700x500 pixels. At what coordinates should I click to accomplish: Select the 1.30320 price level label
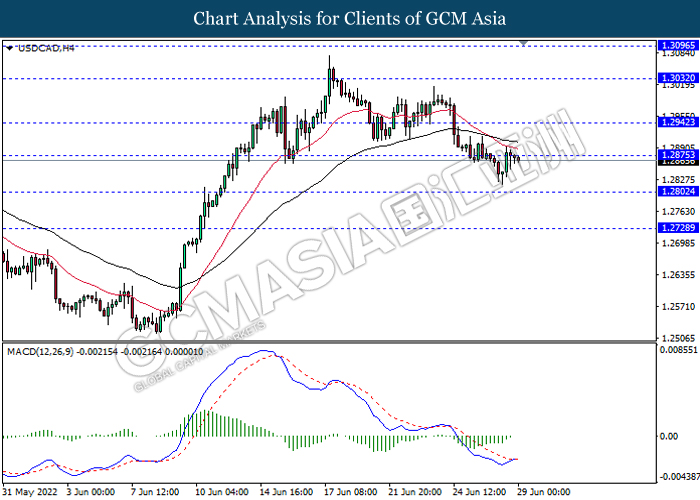(x=678, y=78)
